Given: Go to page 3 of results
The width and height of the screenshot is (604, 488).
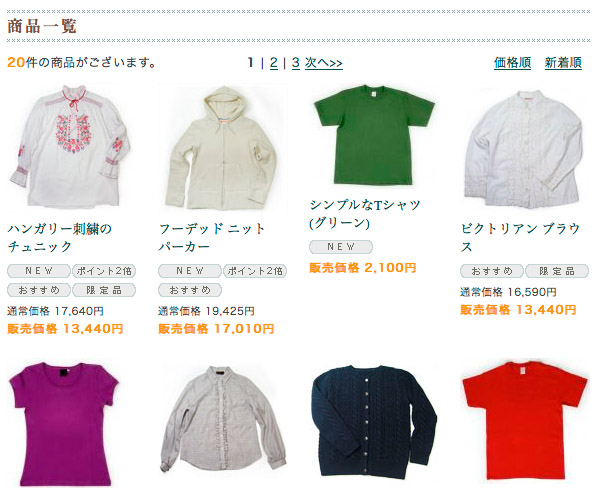Looking at the screenshot, I should pos(296,62).
